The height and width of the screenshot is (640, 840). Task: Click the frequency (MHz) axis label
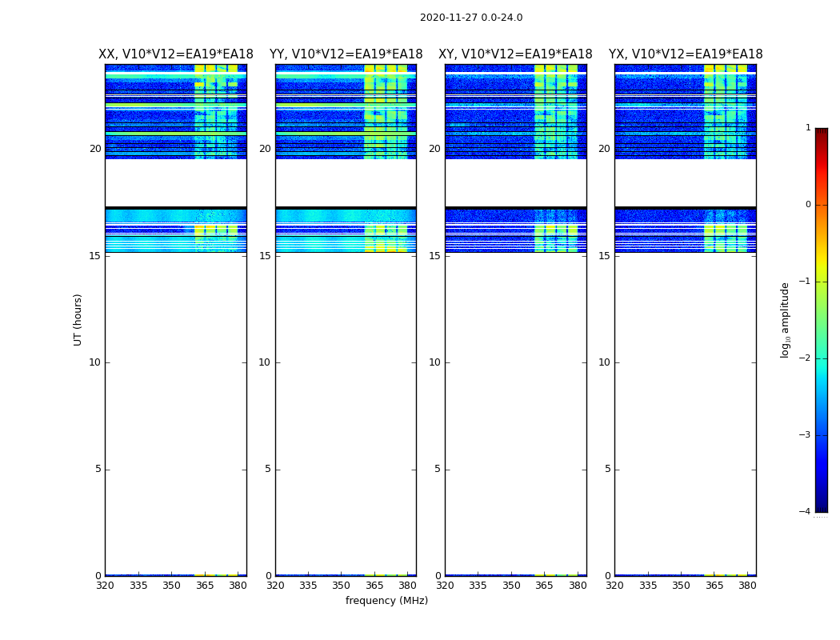[386, 600]
